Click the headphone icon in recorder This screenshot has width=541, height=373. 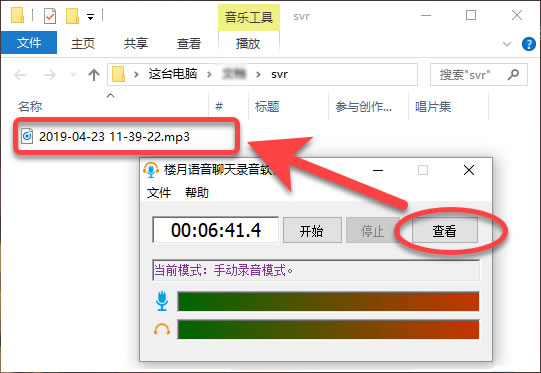point(162,329)
